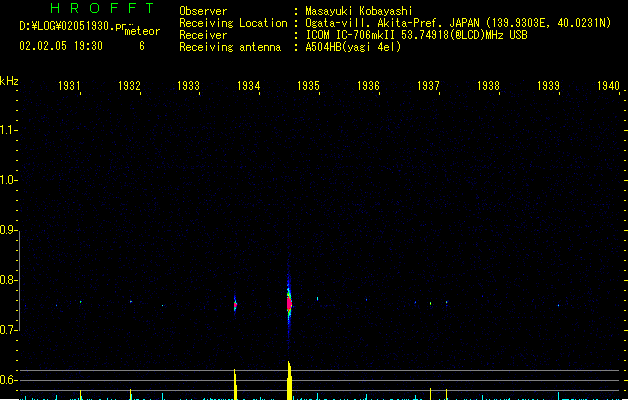The image size is (629, 400).
Task: Click the 1937 time axis marker
Action: click(x=428, y=86)
